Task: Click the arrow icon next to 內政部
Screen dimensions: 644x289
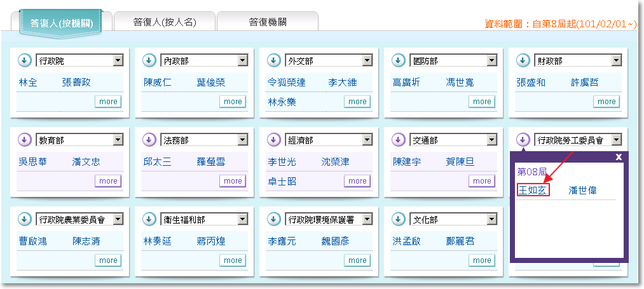Action: [149, 60]
